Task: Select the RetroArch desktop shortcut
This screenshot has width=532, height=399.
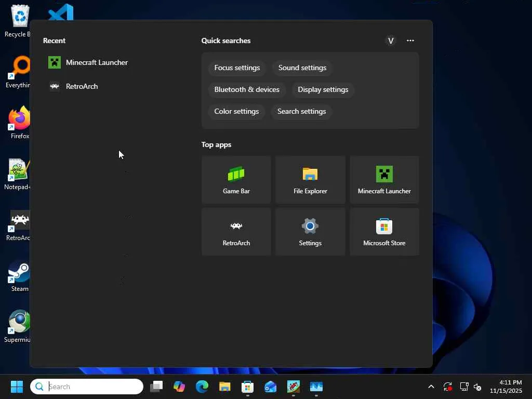Action: 18,225
